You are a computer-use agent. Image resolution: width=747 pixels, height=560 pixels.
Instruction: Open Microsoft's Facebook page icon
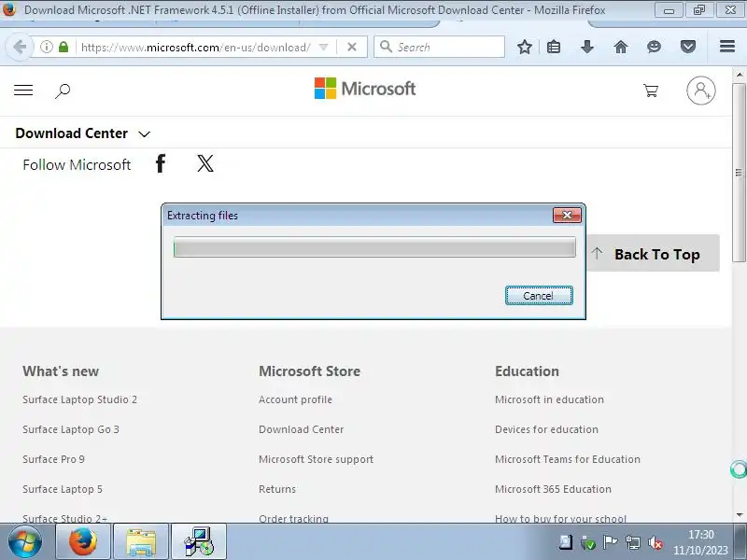point(161,163)
